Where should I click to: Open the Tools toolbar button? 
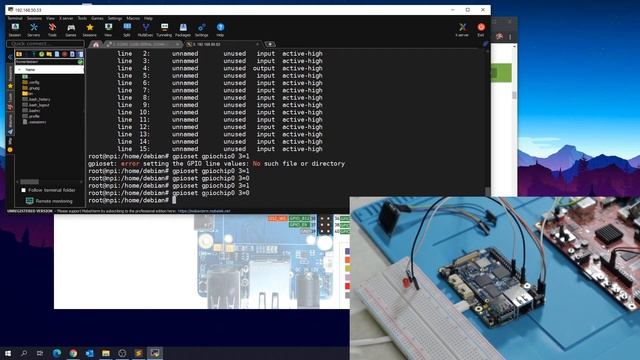tap(52, 30)
